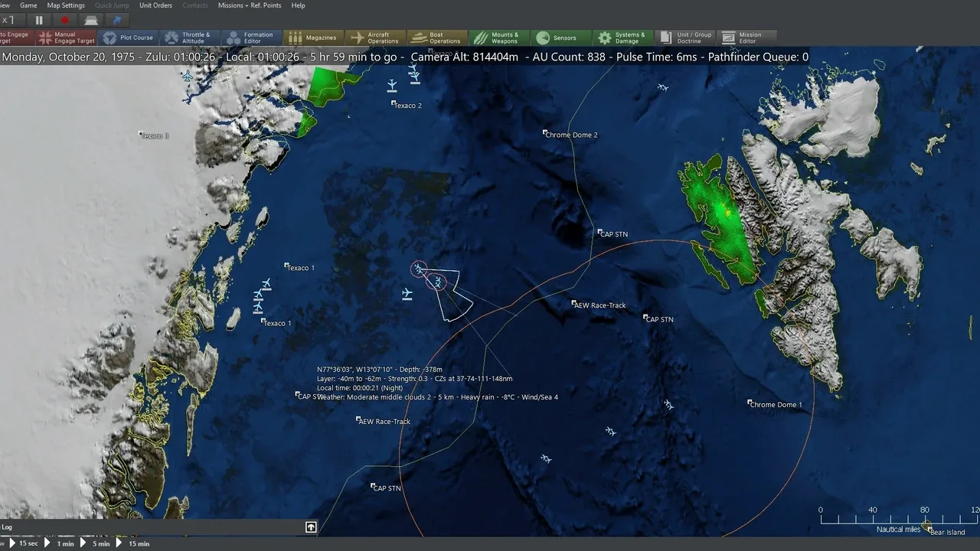
Task: Launch the Formation Editor
Action: tap(251, 37)
